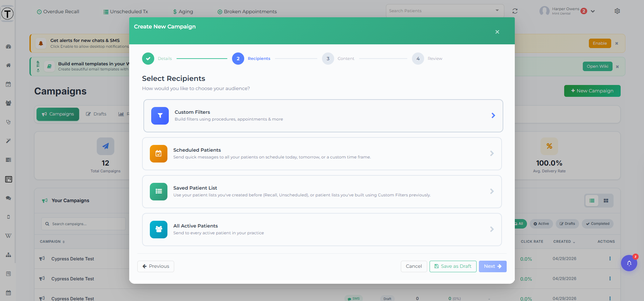Image resolution: width=644 pixels, height=301 pixels.
Task: Filter campaigns by Active
Action: coord(541,224)
